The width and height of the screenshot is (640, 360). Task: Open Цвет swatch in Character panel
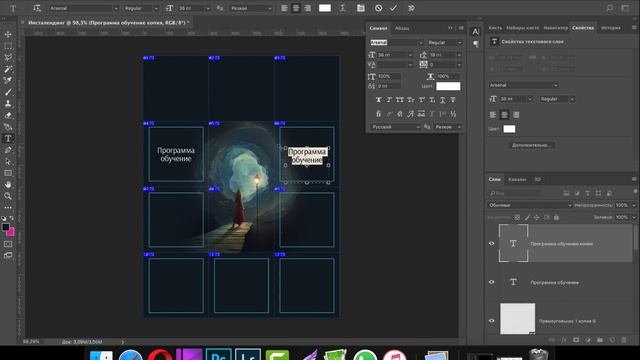[448, 86]
